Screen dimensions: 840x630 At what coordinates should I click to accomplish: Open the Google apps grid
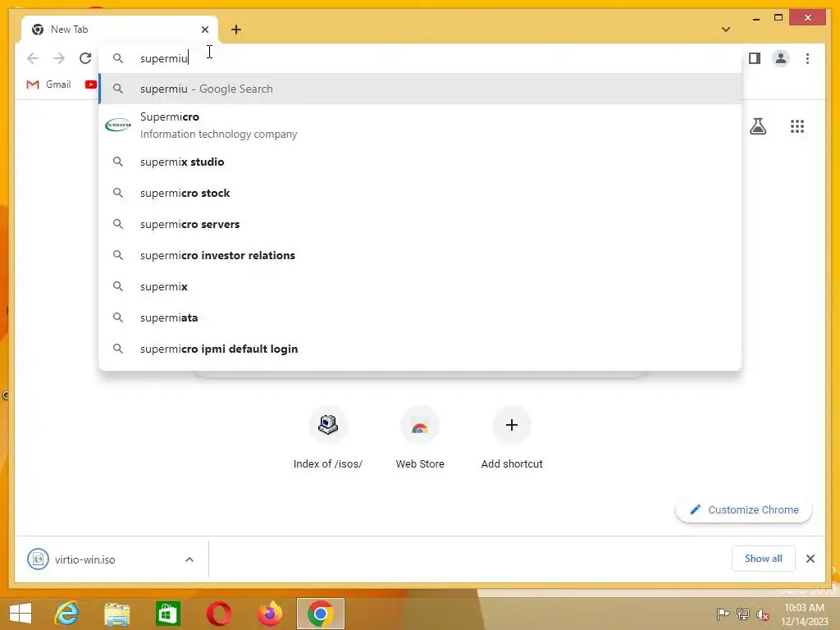tap(797, 126)
